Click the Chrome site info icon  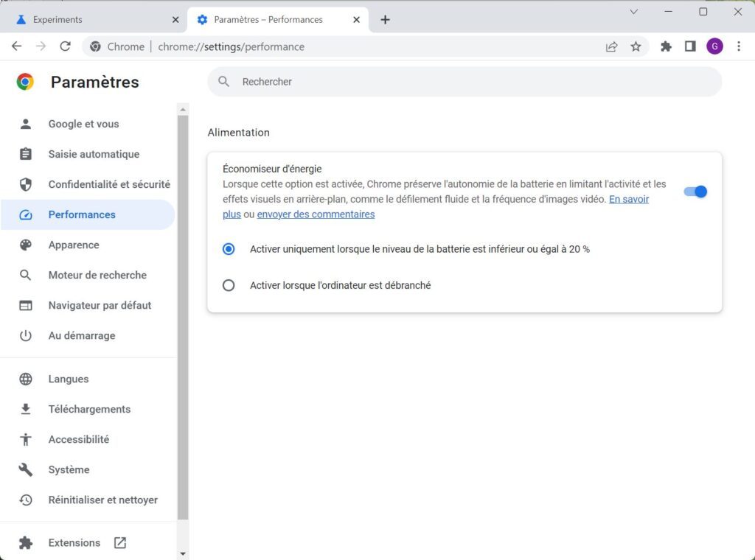[x=95, y=46]
